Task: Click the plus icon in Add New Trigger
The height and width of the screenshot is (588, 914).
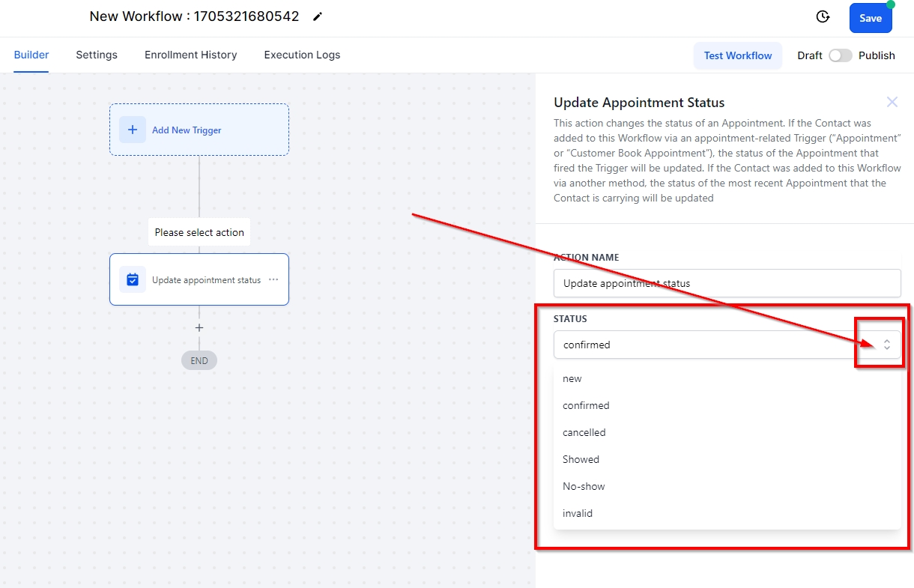Action: point(133,130)
